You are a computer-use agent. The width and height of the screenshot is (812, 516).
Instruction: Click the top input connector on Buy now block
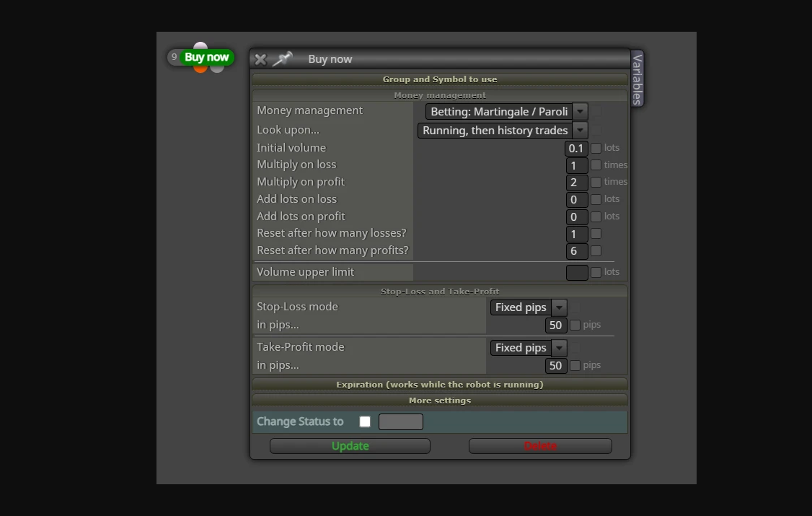coord(200,46)
